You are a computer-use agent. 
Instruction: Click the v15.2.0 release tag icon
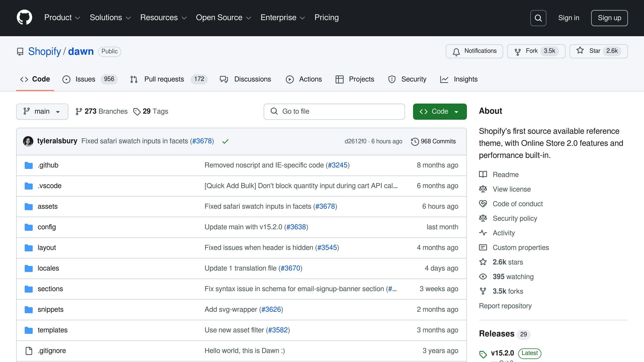click(x=483, y=354)
